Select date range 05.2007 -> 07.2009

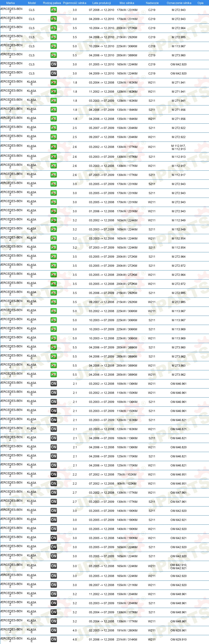pos(102,128)
